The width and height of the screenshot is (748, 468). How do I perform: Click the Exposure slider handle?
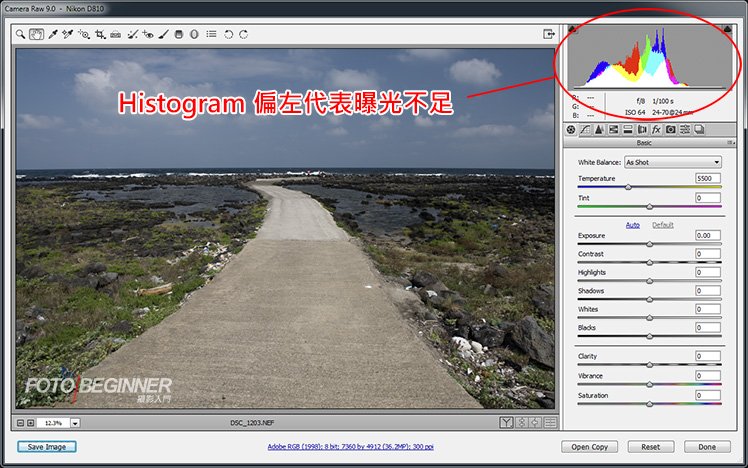click(x=649, y=243)
